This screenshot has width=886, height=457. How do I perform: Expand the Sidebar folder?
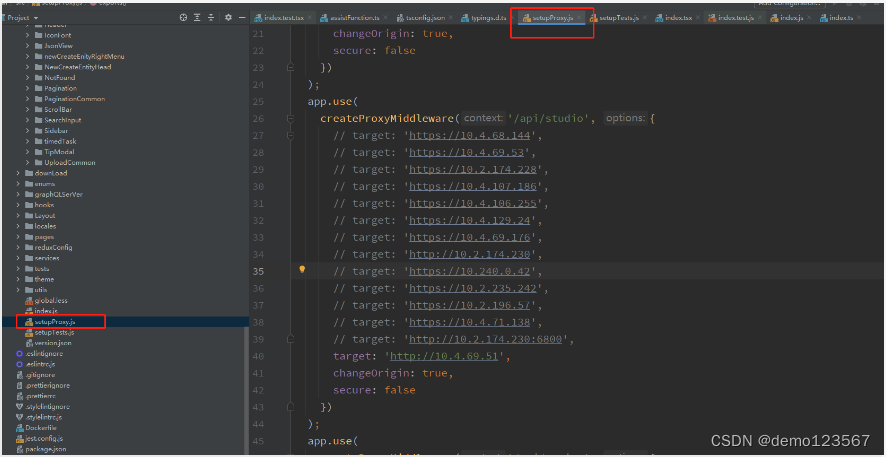tap(27, 130)
